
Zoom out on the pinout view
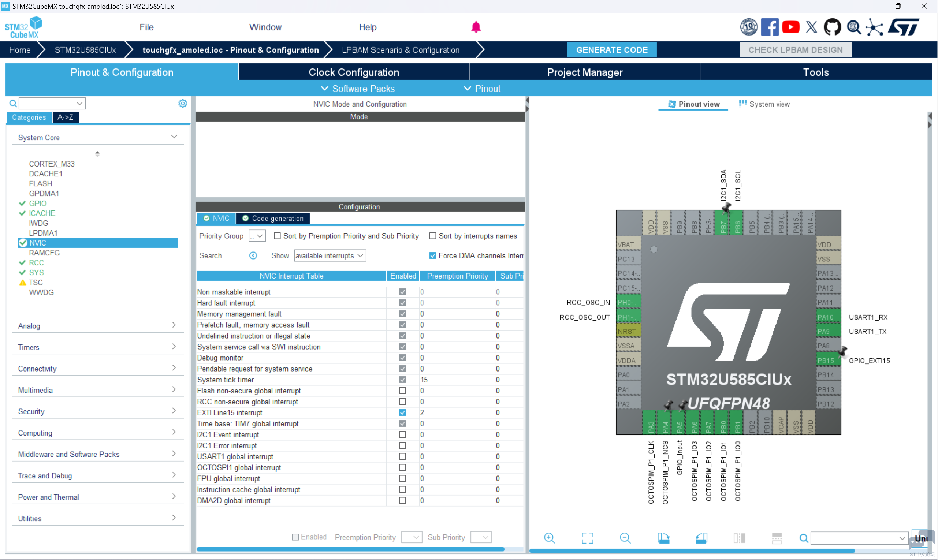[625, 538]
